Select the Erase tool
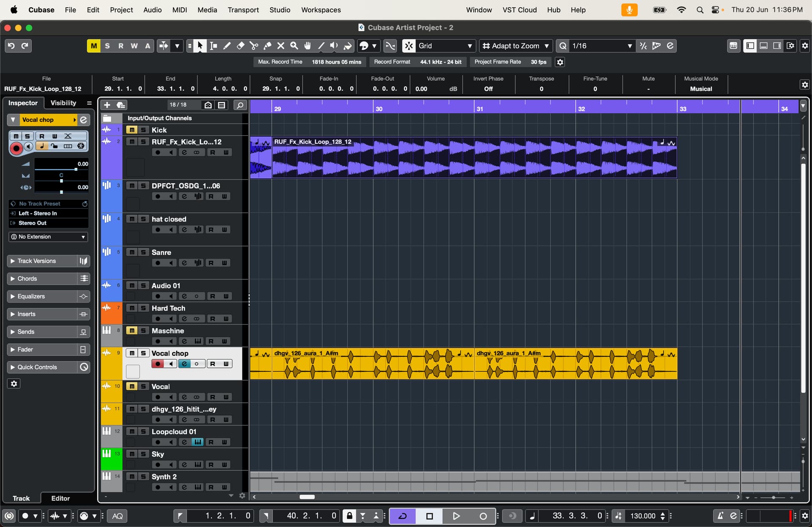Screen dimensions: 812x527 tap(240, 46)
